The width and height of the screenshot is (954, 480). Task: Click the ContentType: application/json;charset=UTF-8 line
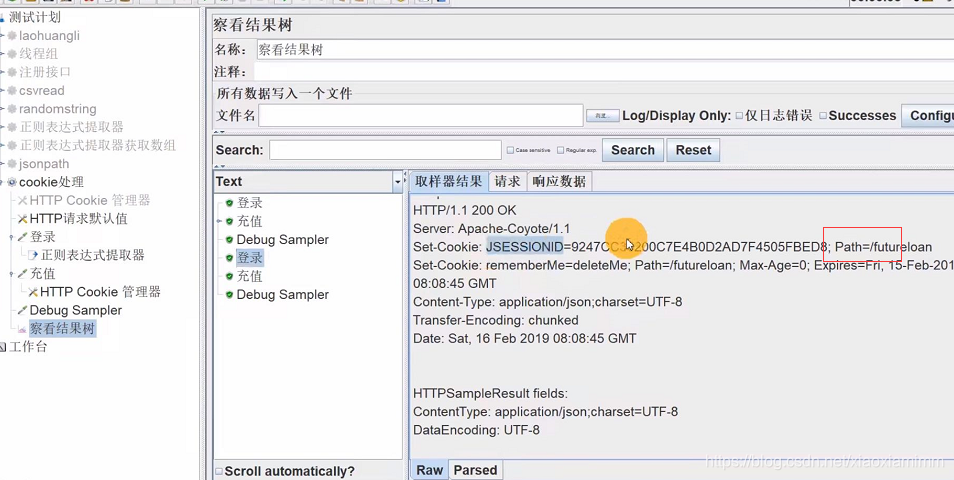545,412
